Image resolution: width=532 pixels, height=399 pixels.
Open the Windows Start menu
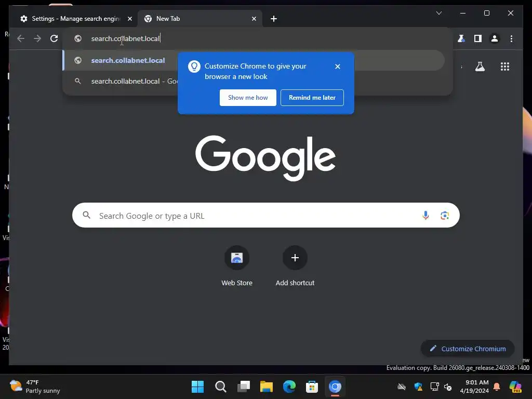tap(197, 387)
